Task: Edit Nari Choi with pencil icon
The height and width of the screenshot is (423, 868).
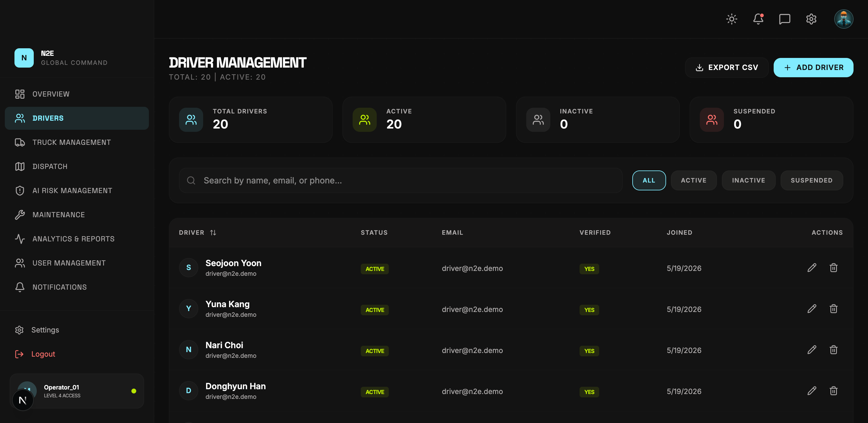Action: pyautogui.click(x=812, y=350)
